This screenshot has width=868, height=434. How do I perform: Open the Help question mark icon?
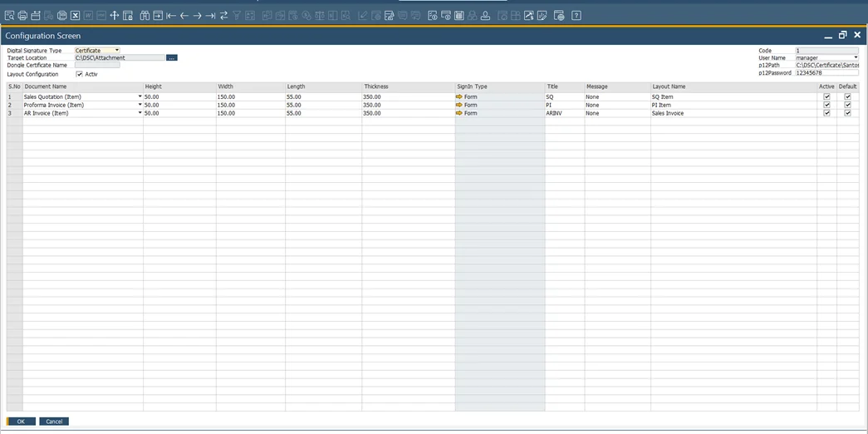(x=576, y=16)
